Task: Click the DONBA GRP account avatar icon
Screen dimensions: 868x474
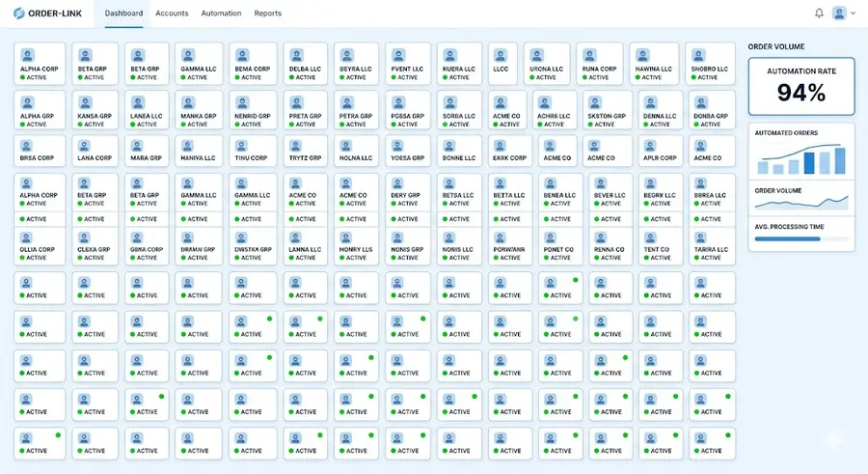Action: coord(701,102)
